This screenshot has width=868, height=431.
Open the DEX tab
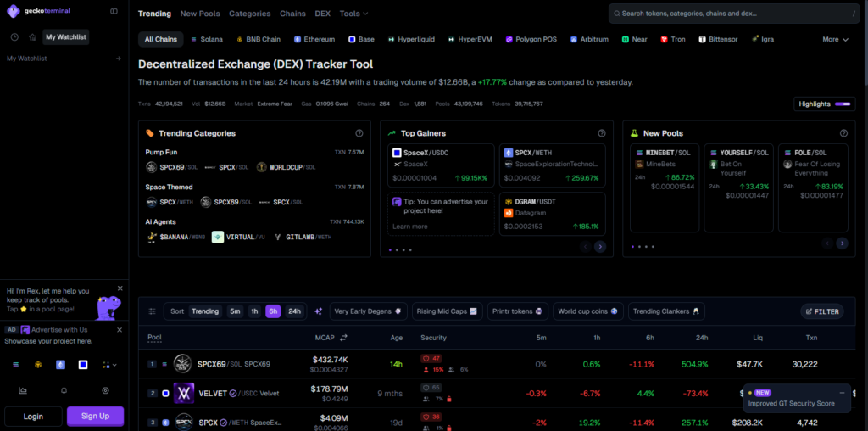click(x=323, y=14)
